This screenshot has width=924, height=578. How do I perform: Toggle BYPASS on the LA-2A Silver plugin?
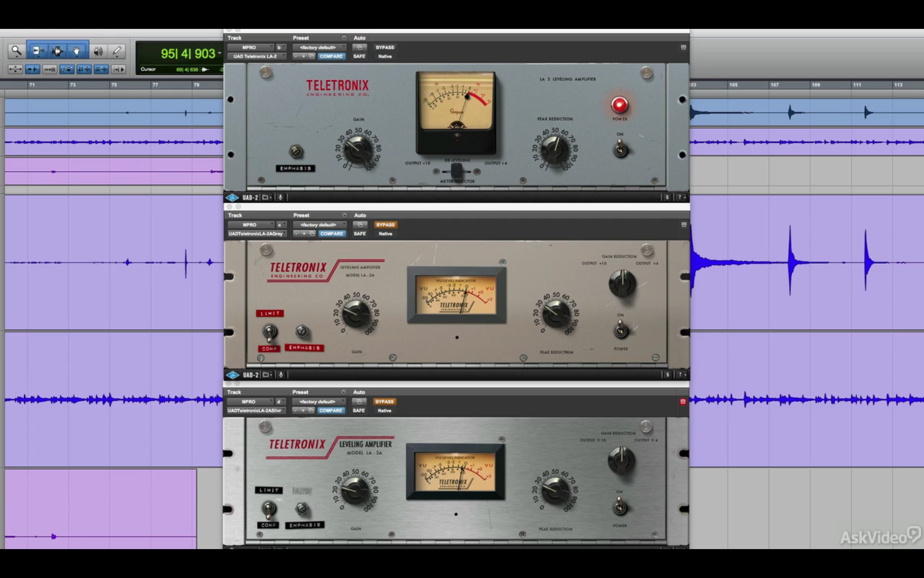pyautogui.click(x=384, y=402)
